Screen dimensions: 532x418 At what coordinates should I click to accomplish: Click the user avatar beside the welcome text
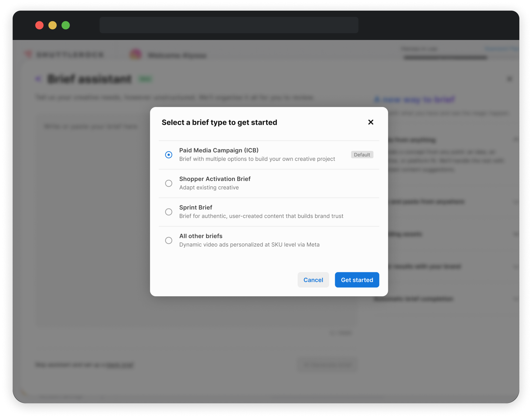point(136,54)
